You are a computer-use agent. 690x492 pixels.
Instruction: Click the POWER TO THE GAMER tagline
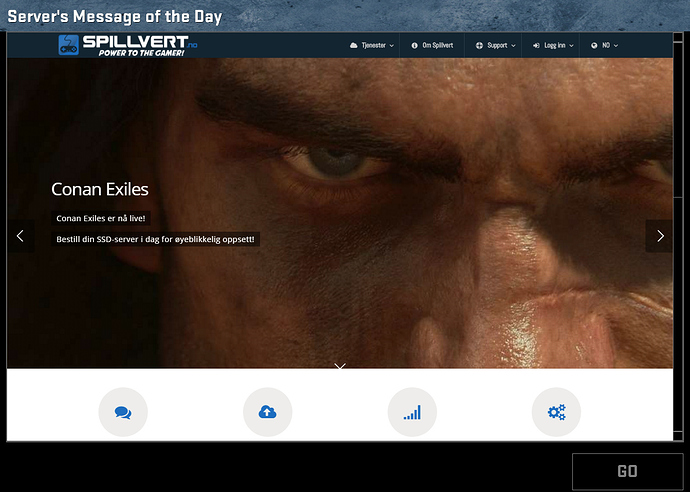141,53
